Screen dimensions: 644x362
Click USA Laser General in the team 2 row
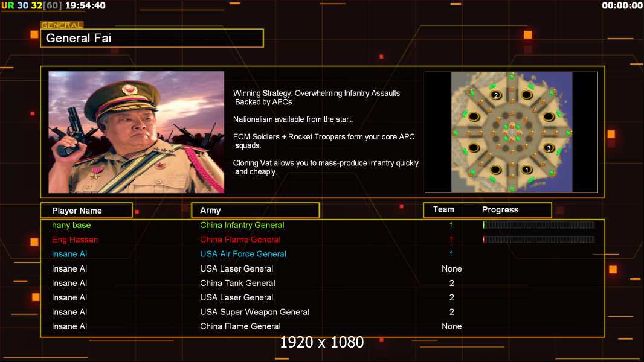[237, 297]
